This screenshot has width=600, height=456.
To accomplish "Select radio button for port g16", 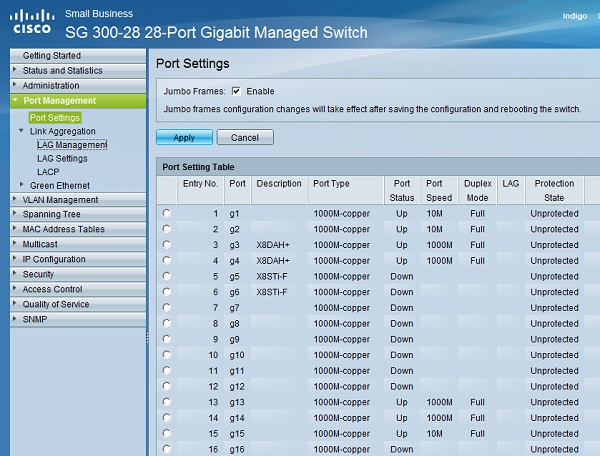I will (x=166, y=449).
